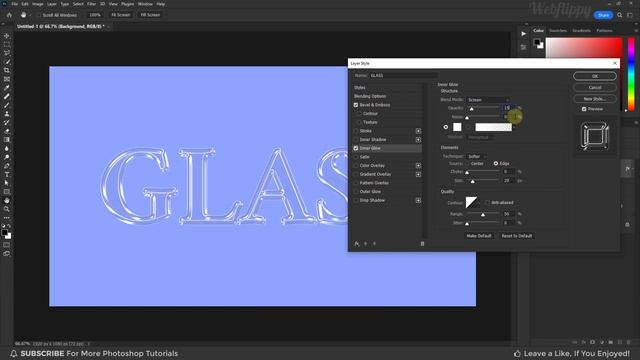Open the Edit Toolbar three-dots icon
This screenshot has height=360, width=640.
coord(7,218)
